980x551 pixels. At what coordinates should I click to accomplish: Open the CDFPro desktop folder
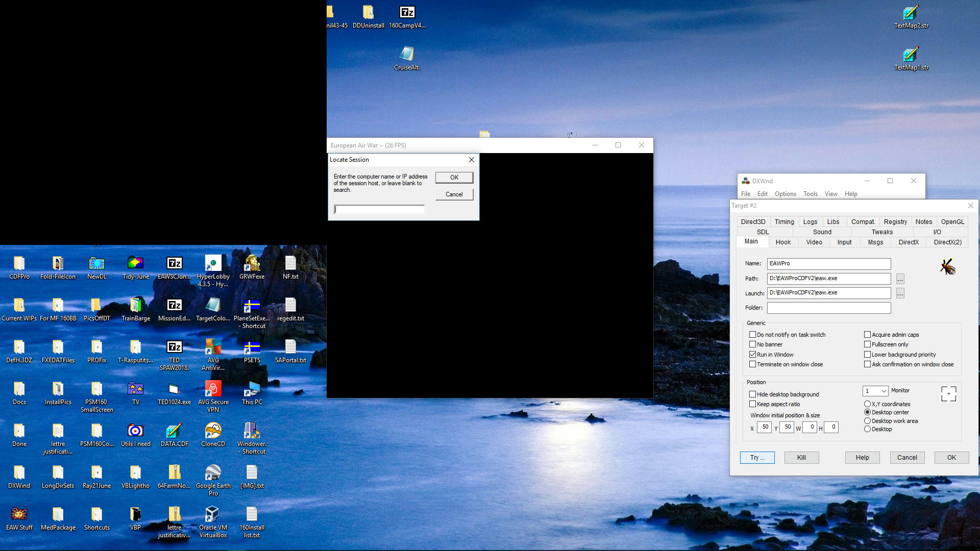click(x=19, y=267)
